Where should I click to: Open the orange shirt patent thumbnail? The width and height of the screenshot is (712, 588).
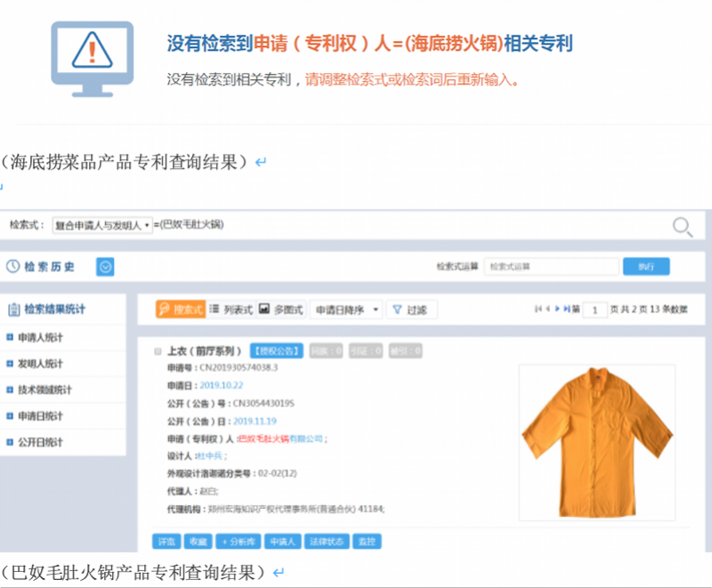pyautogui.click(x=597, y=442)
